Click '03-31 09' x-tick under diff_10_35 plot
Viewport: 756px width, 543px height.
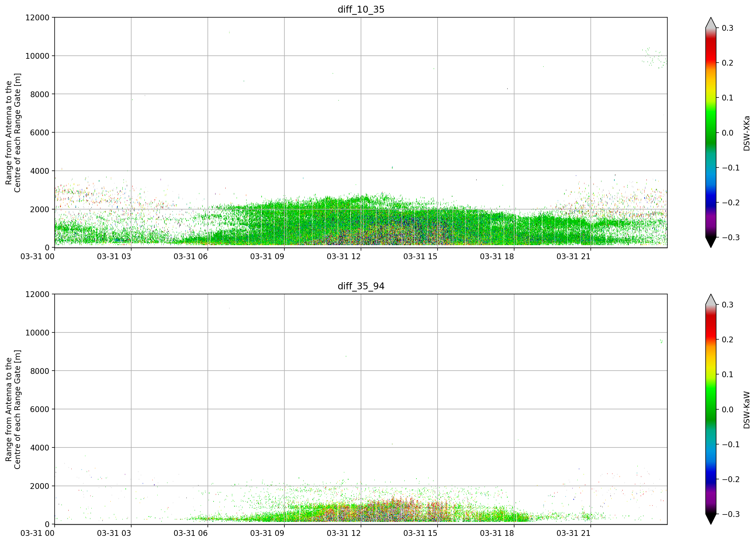pos(267,257)
